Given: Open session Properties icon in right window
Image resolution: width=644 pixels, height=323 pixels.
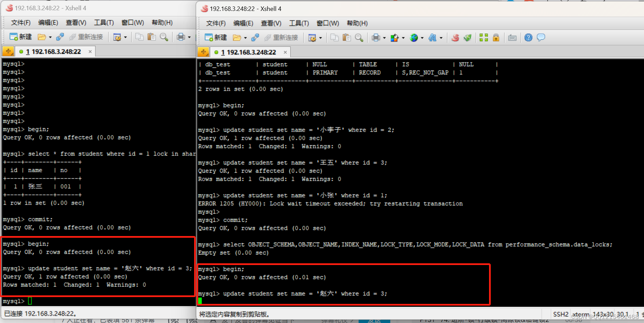Looking at the screenshot, I should pyautogui.click(x=312, y=38).
